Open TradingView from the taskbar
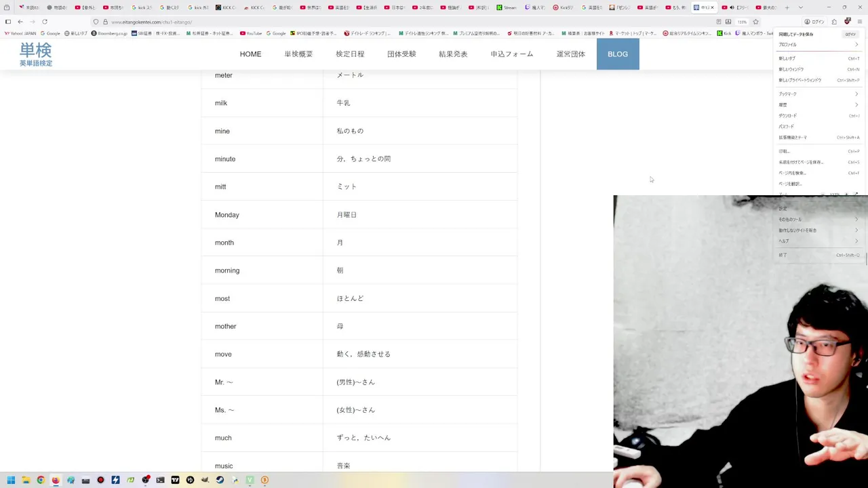The image size is (868, 488). pyautogui.click(x=175, y=480)
